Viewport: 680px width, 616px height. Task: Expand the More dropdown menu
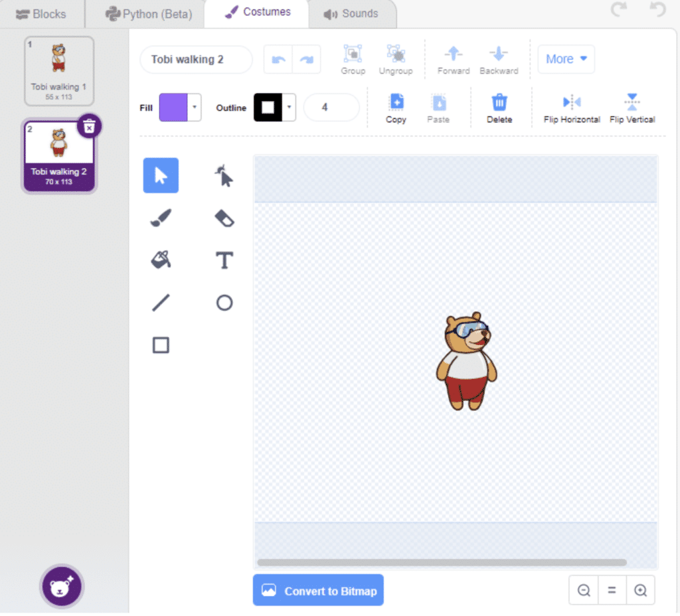[566, 59]
